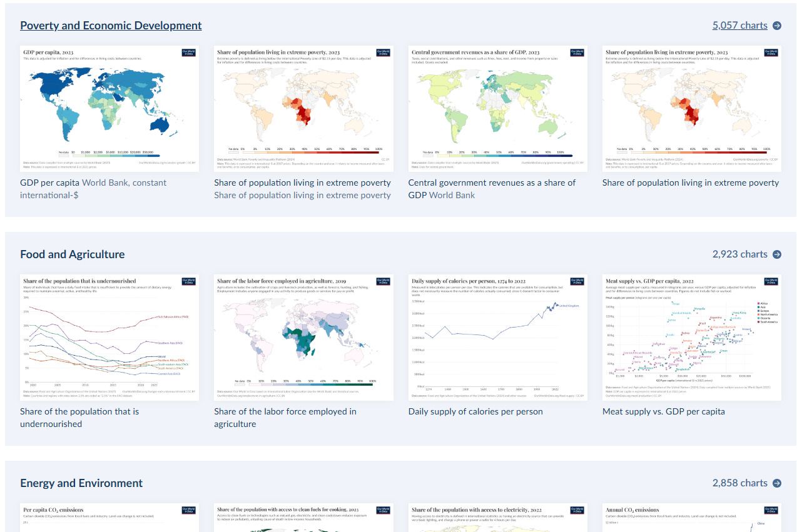This screenshot has width=797, height=532.
Task: Click the labor force map color legend
Action: 303,382
